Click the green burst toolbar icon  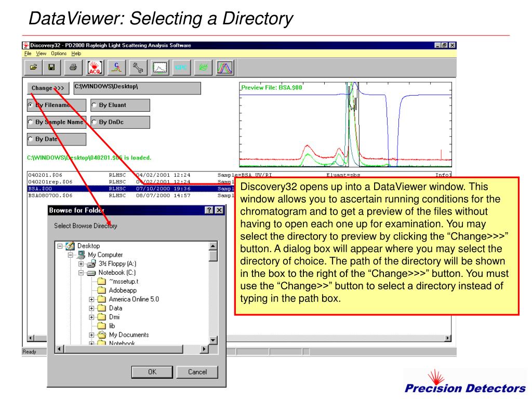pyautogui.click(x=203, y=67)
